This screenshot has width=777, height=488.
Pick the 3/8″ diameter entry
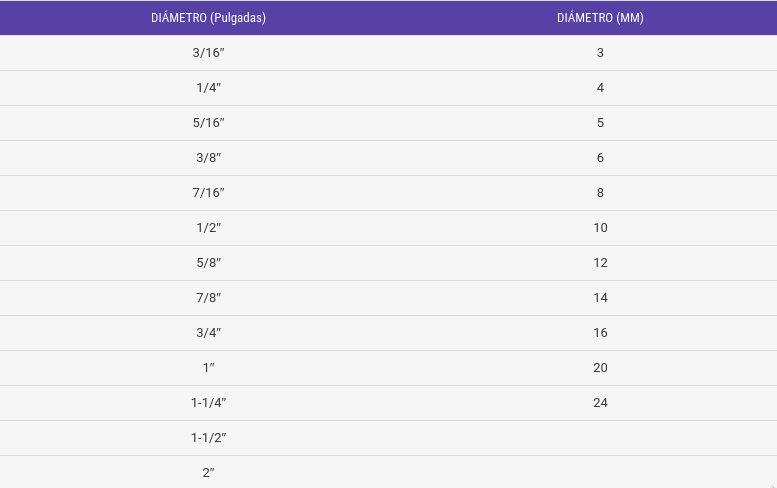coord(208,158)
